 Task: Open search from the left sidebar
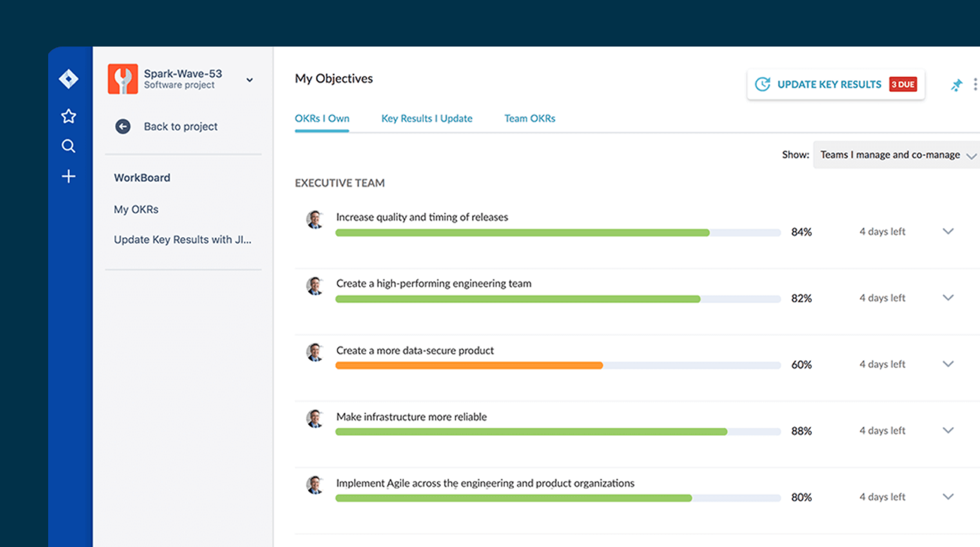[69, 146]
